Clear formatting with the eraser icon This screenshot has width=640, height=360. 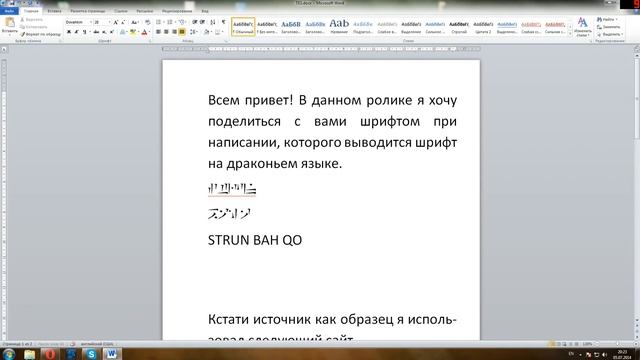[147, 22]
